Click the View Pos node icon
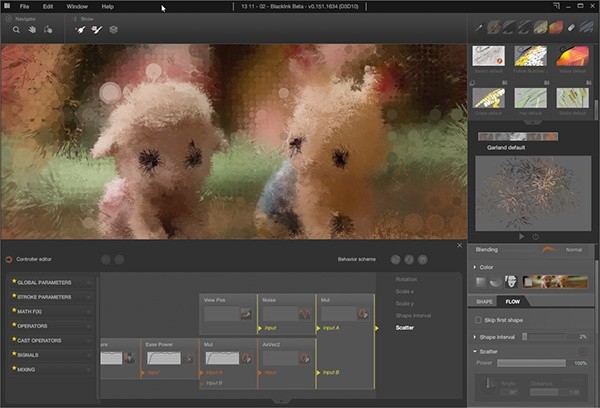600x408 pixels. pos(246,314)
